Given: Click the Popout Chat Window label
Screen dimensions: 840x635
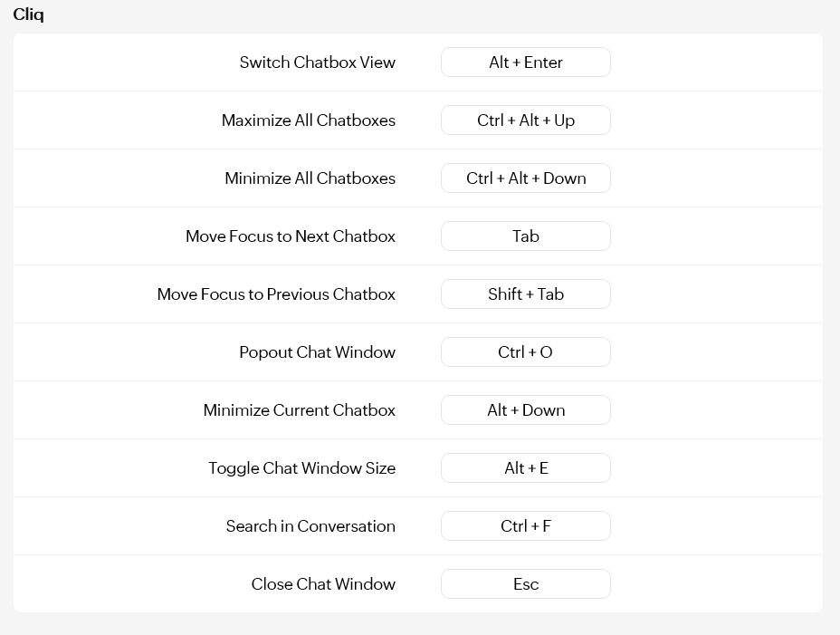Looking at the screenshot, I should pos(317,352).
